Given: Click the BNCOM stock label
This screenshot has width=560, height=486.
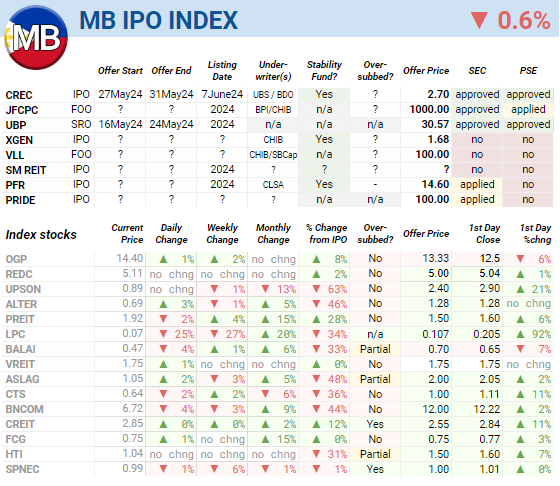Looking at the screenshot, I should tap(24, 409).
